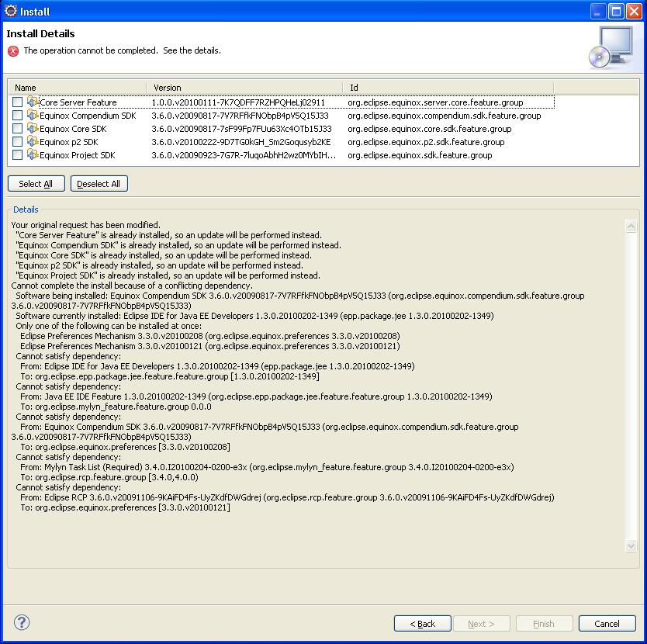The image size is (647, 644).
Task: Check the Equinox Compendium SDK checkbox
Action: (17, 115)
